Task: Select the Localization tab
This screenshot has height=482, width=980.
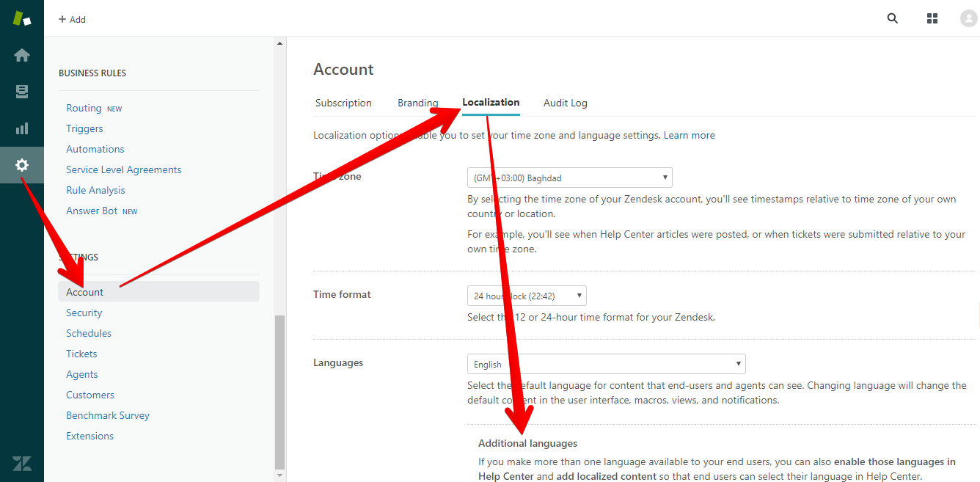Action: [x=491, y=103]
